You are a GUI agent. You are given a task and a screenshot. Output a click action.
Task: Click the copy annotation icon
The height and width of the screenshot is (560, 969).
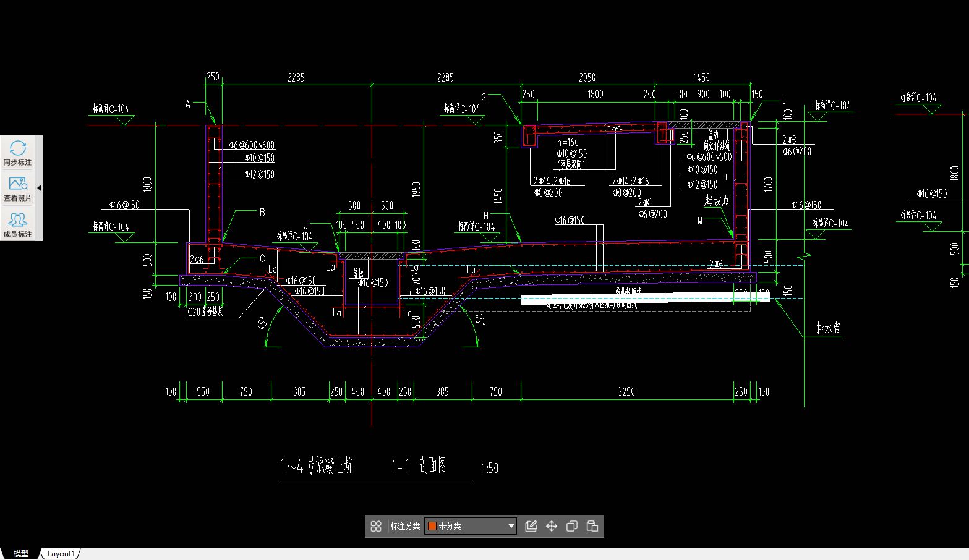pos(571,526)
